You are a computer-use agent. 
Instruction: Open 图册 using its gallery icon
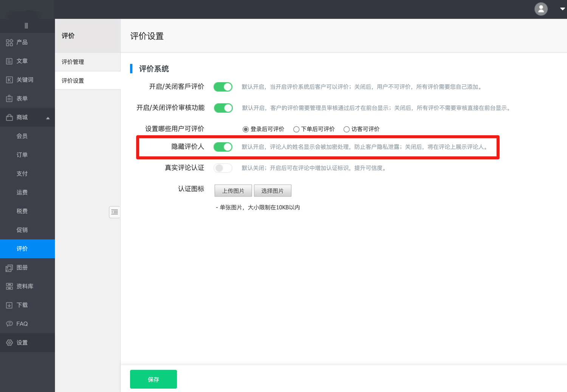click(x=9, y=268)
